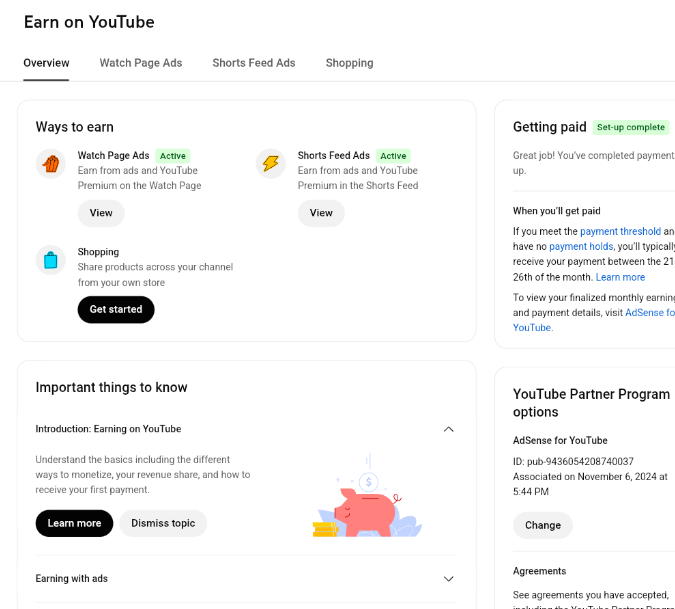Screen dimensions: 675x609
Task: Open the payment holds link
Action: [x=581, y=246]
